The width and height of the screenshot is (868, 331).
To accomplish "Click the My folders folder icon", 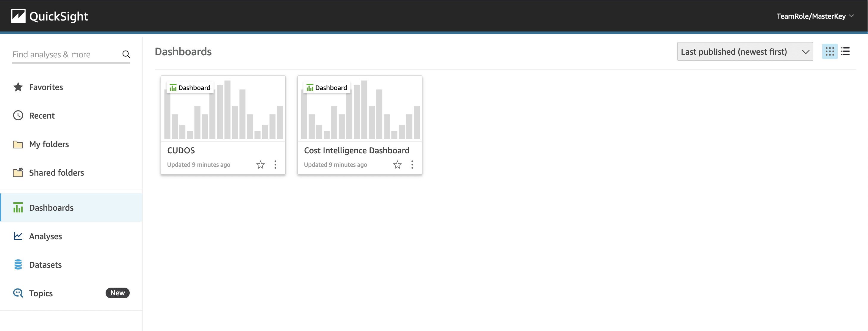I will [x=18, y=144].
